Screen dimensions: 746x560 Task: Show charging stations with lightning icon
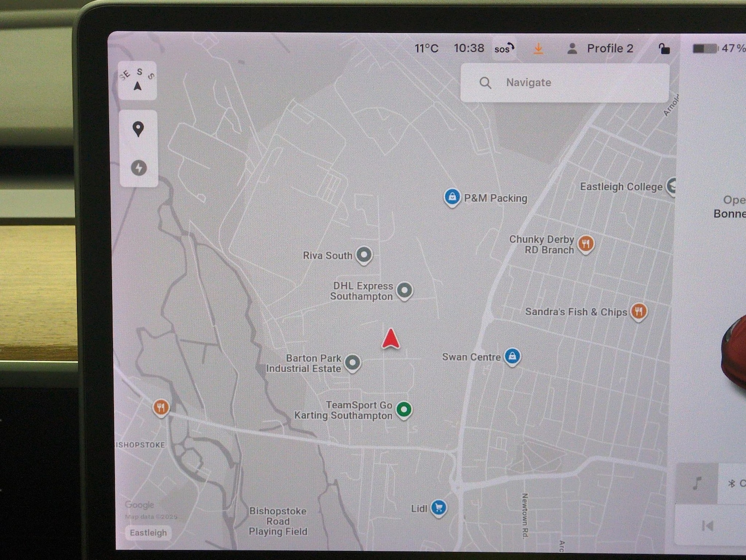pos(139,168)
